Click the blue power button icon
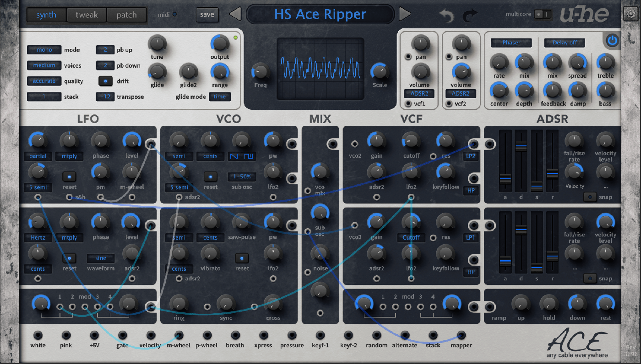Image resolution: width=641 pixels, height=364 pixels. click(612, 41)
